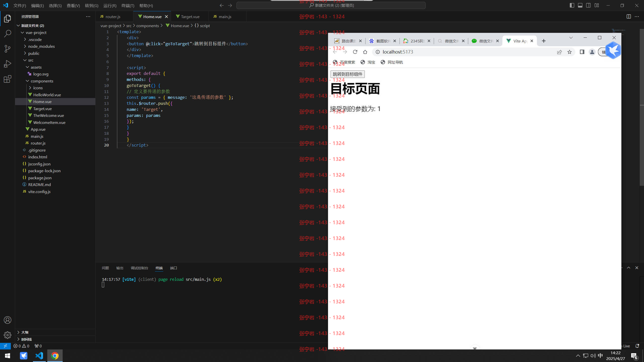Image resolution: width=644 pixels, height=362 pixels.
Task: Maximize the terminal panel size
Action: tap(629, 268)
